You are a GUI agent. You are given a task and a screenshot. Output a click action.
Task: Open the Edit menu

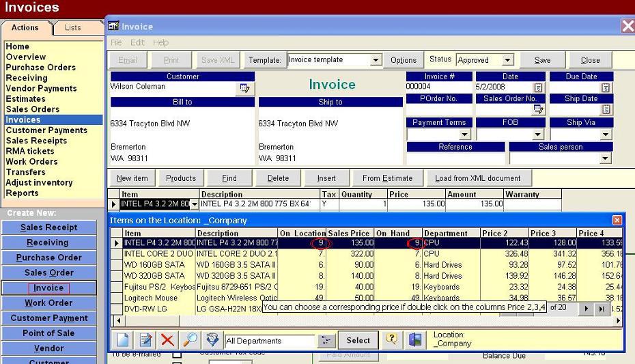coord(137,42)
